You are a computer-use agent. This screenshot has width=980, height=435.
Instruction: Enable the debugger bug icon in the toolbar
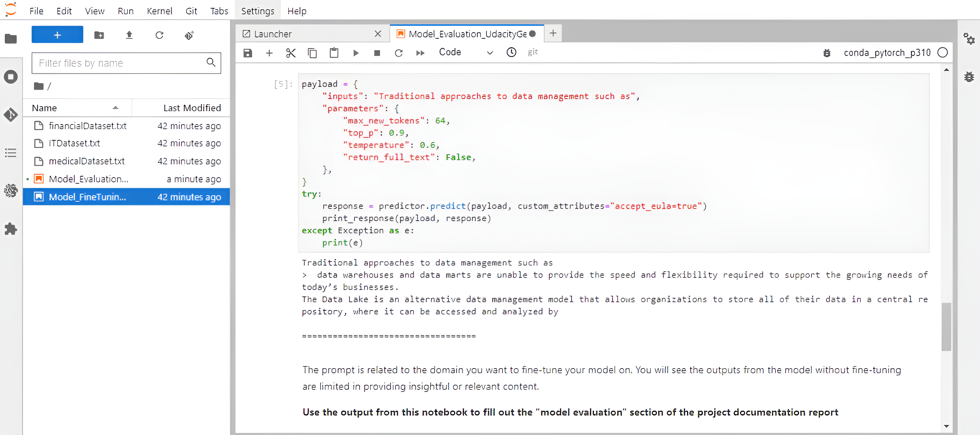(x=826, y=53)
